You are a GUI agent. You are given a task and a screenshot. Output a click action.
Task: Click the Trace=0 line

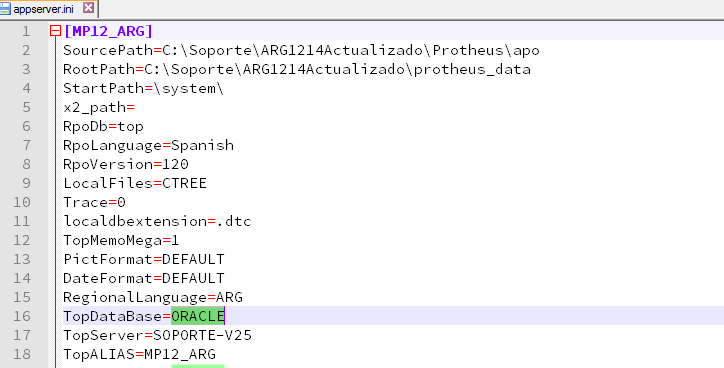pyautogui.click(x=94, y=202)
